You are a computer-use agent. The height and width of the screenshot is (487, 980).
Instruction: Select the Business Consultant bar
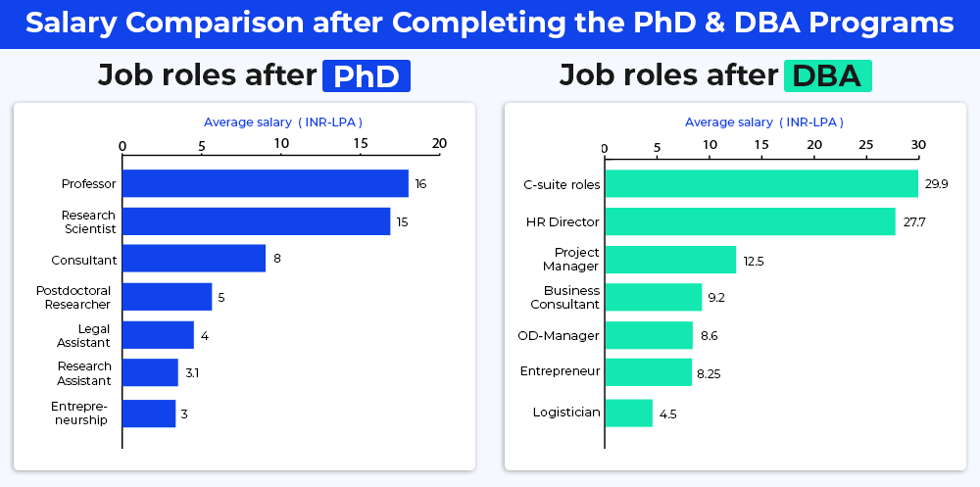[x=653, y=297]
